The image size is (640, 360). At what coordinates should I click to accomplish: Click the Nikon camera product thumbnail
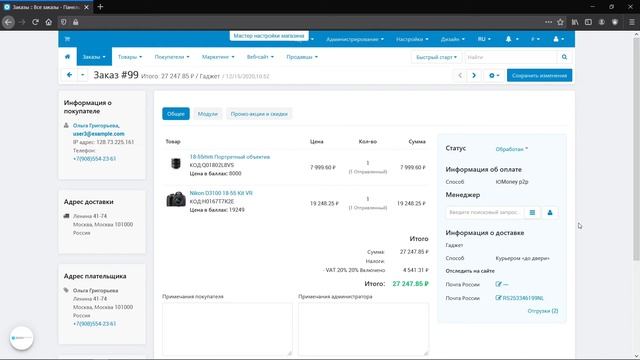pos(176,200)
